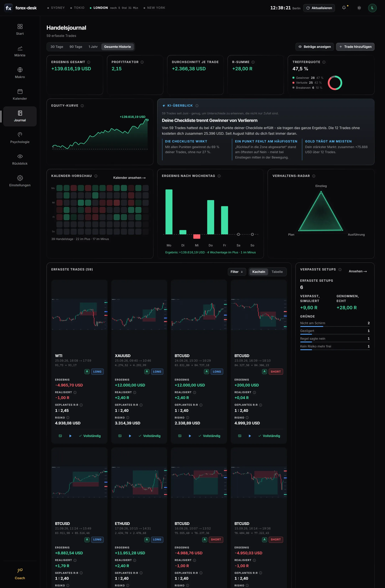Show info for Verhaltens-Radar
This screenshot has height=588, width=385.
pyautogui.click(x=314, y=176)
